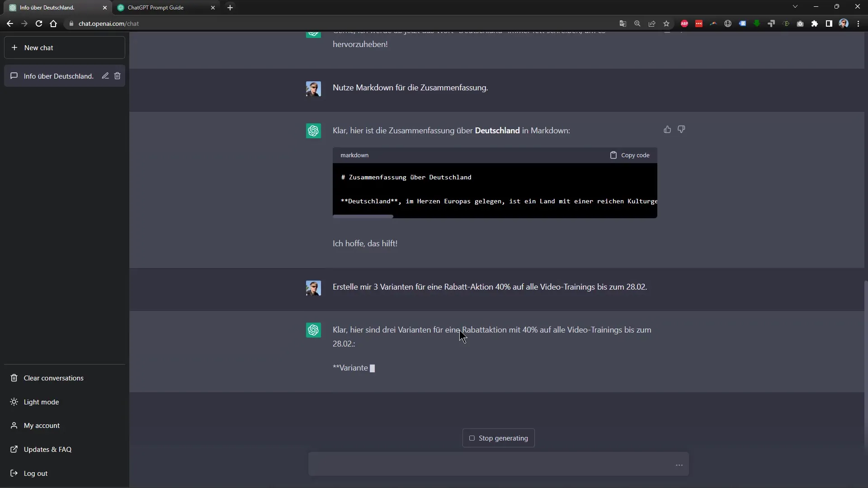Click Clear conversations in sidebar
This screenshot has height=488, width=868.
coord(54,378)
